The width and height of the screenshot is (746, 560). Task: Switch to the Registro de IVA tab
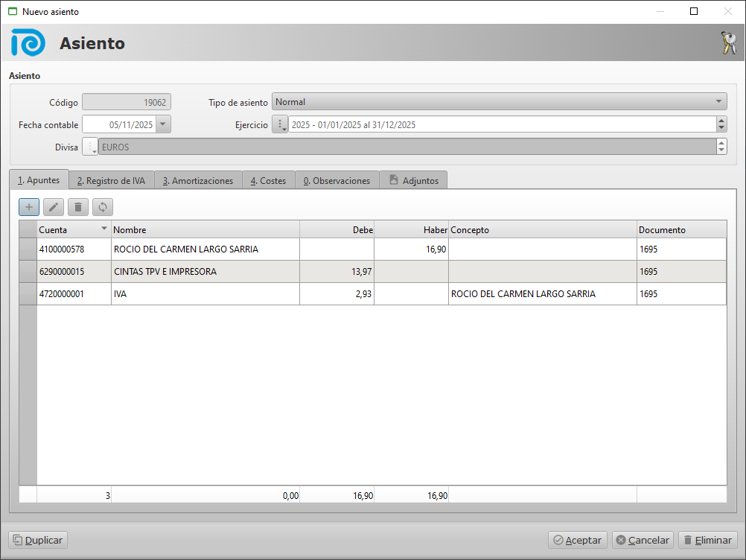[x=112, y=181]
